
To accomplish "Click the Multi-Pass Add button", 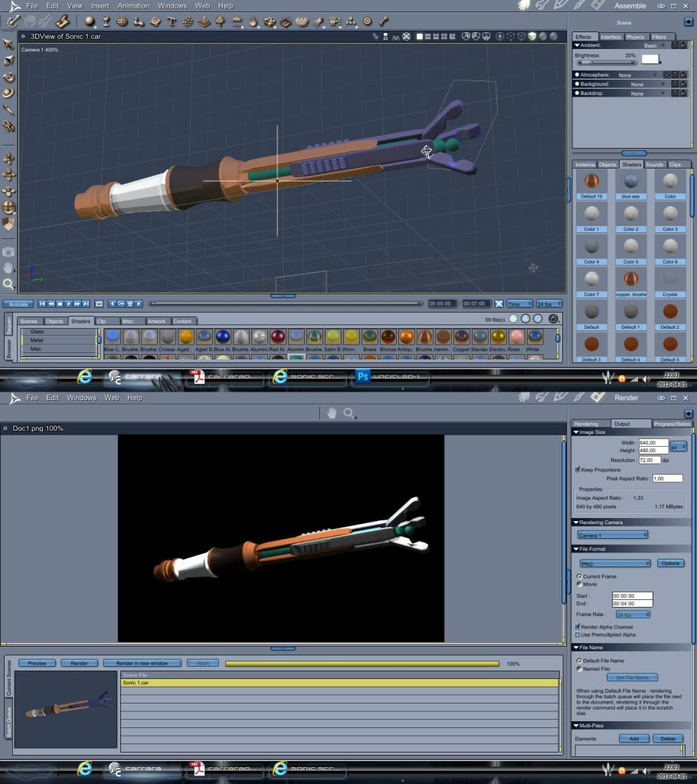I will point(634,739).
